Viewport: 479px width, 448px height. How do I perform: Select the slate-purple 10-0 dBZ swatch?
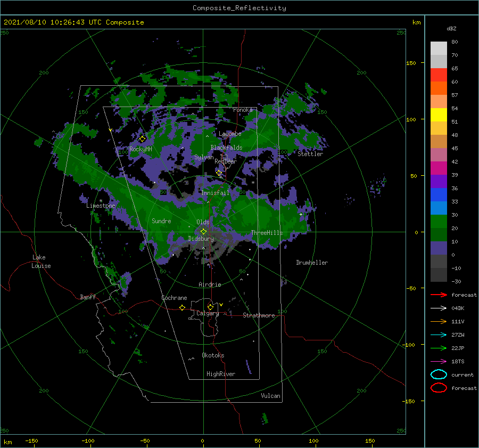(x=439, y=248)
